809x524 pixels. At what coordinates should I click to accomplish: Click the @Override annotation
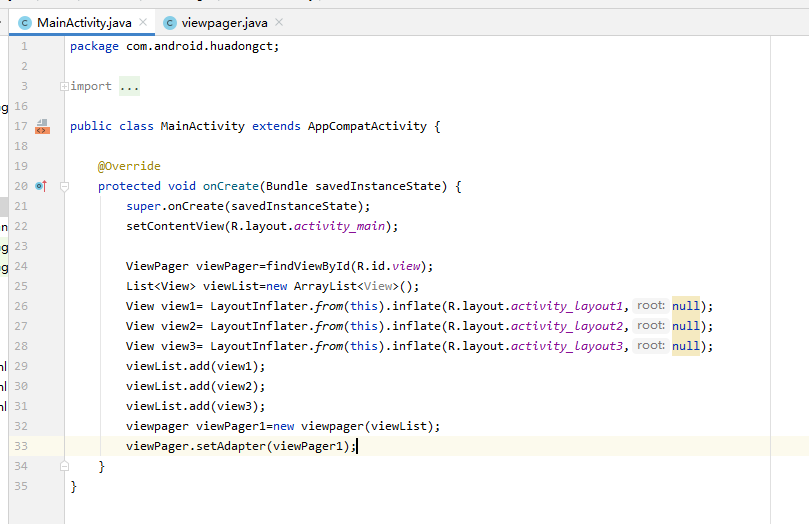(129, 166)
